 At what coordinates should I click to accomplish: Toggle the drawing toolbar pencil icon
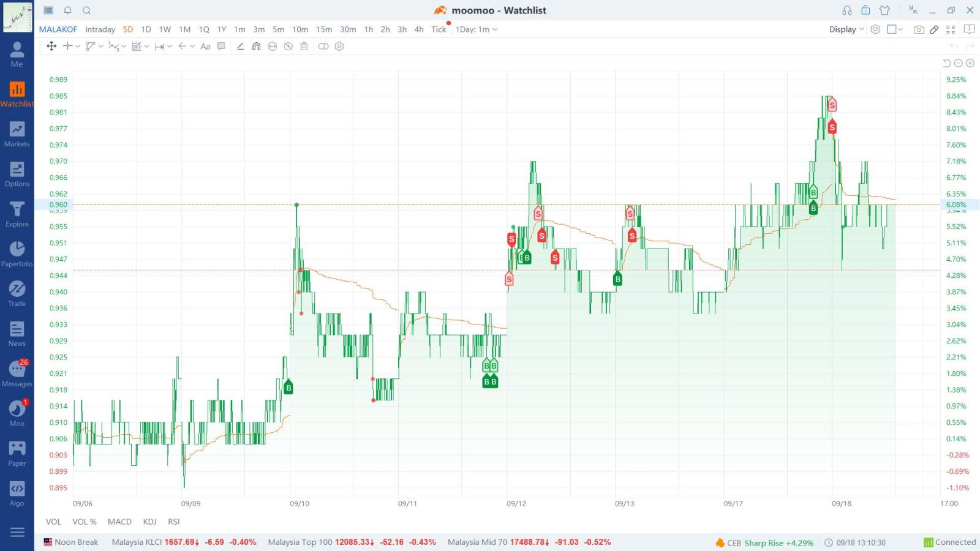pyautogui.click(x=934, y=29)
